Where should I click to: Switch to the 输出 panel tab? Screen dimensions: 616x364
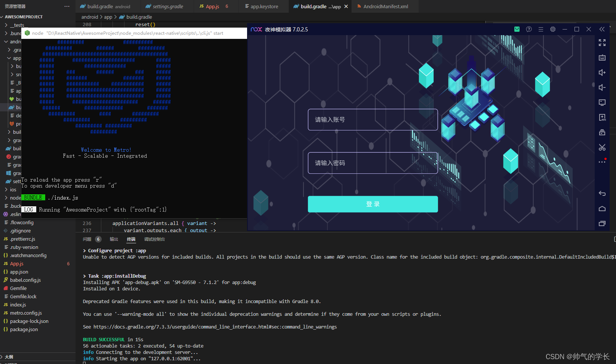114,239
